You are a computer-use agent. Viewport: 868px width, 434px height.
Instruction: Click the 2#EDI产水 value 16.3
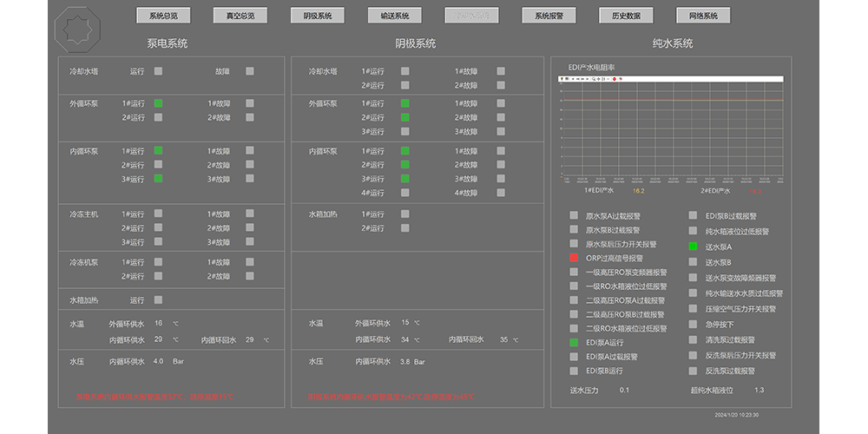click(756, 192)
